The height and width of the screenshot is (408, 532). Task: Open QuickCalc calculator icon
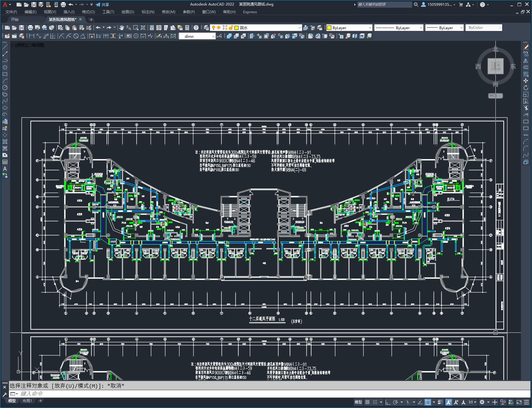tap(187, 28)
